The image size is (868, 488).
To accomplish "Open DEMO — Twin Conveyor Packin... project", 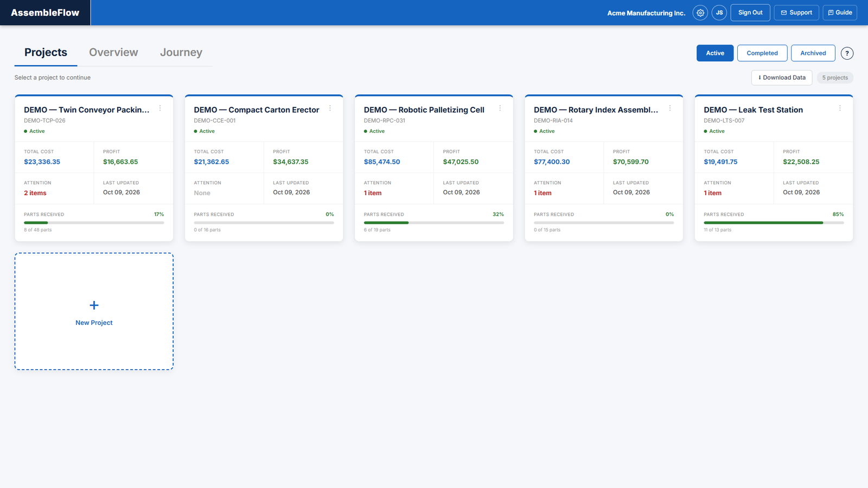I will [x=86, y=110].
